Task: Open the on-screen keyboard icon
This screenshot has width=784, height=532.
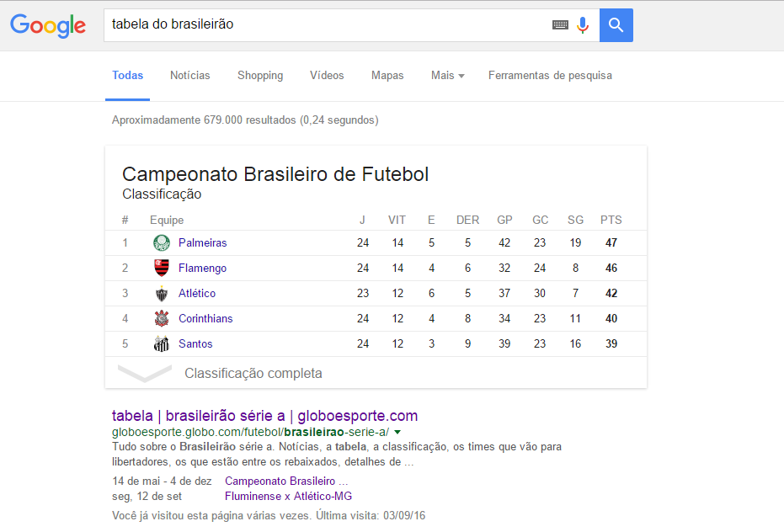Action: pos(560,24)
